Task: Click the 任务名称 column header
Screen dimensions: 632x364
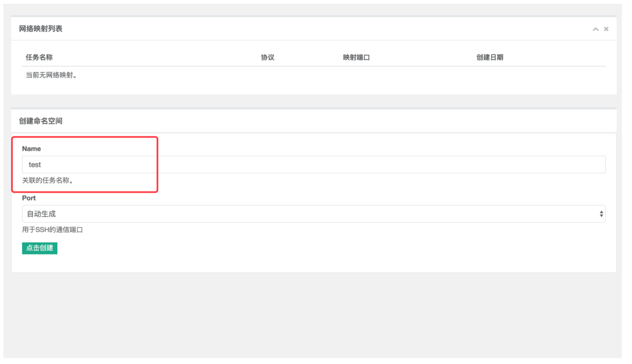Action: 39,57
